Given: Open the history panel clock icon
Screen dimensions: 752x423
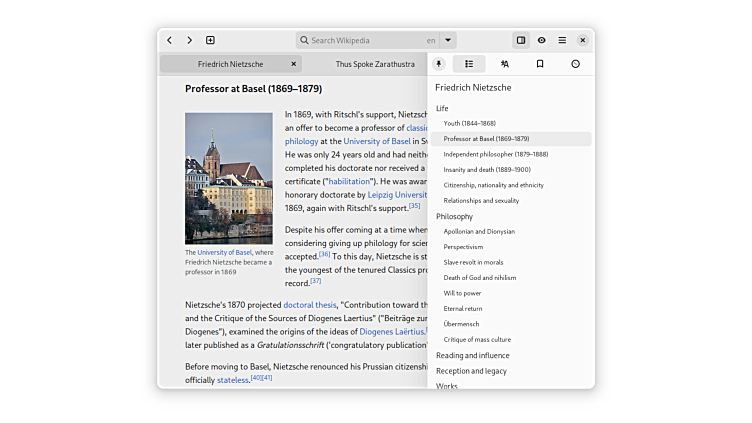Looking at the screenshot, I should click(575, 64).
